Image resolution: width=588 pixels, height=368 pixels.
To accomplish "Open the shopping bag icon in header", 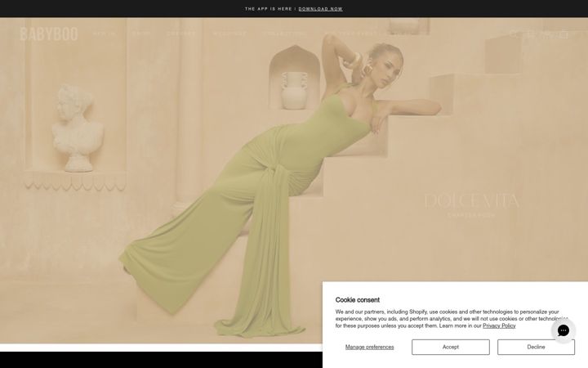I will click(563, 34).
